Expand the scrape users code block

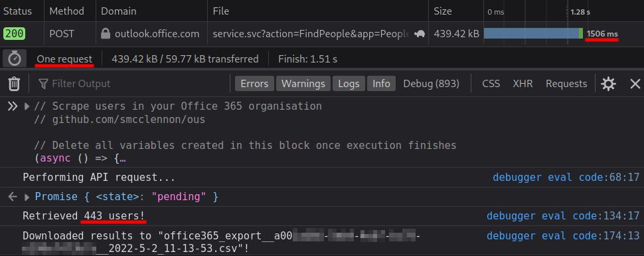pos(27,106)
